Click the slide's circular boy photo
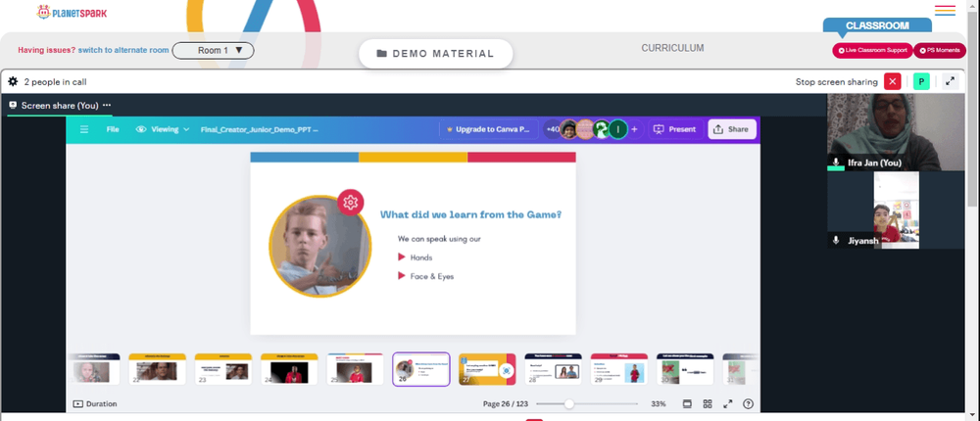The height and width of the screenshot is (421, 980). 320,246
